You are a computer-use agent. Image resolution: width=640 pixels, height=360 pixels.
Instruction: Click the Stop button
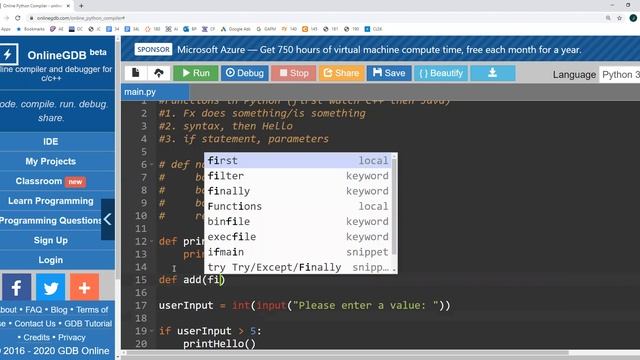tap(293, 73)
